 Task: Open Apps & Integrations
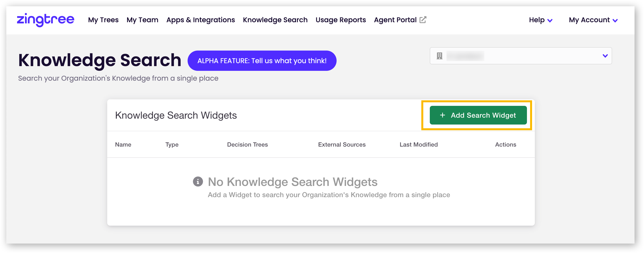click(x=200, y=20)
